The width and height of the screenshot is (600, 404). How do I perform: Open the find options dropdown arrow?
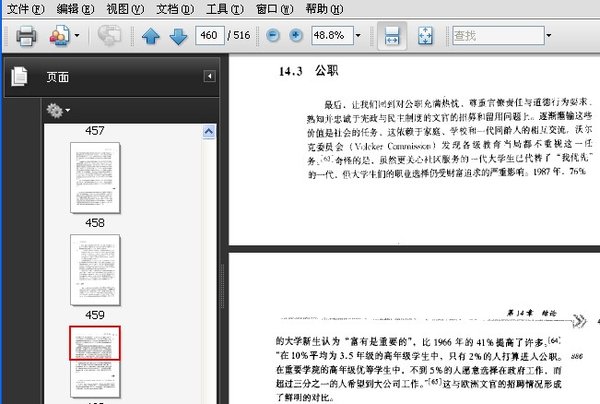549,36
